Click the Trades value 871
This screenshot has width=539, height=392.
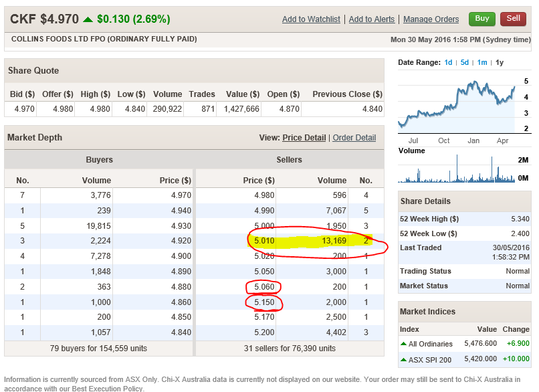click(208, 109)
